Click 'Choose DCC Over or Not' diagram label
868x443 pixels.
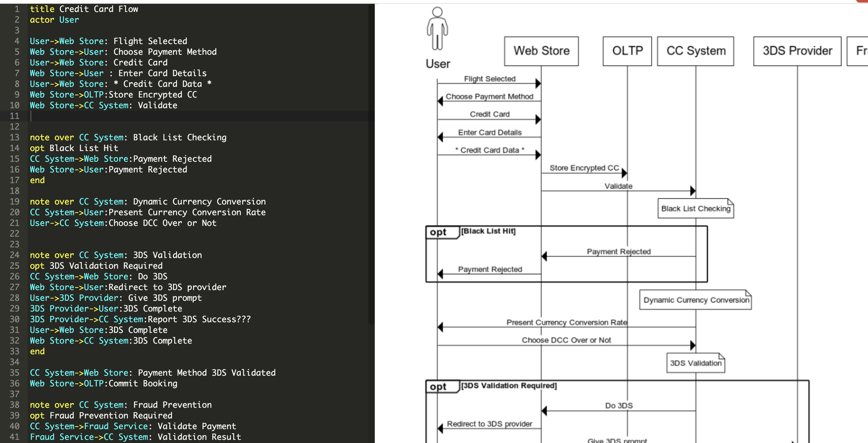pos(566,340)
